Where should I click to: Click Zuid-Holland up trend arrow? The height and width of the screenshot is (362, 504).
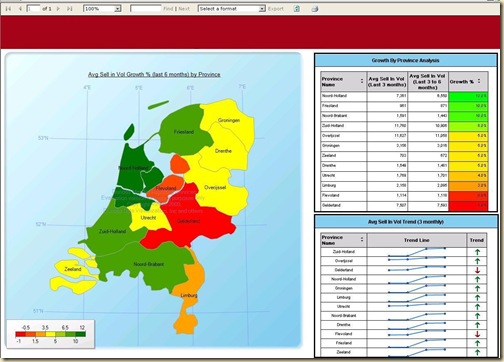pos(477,252)
